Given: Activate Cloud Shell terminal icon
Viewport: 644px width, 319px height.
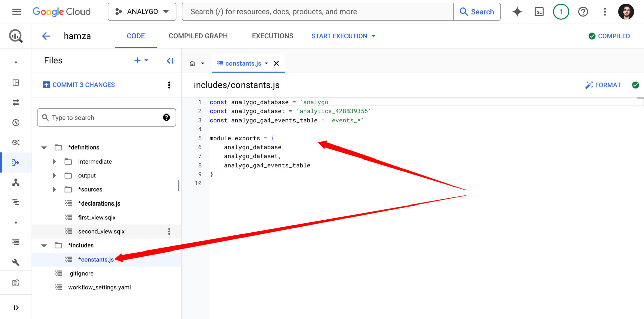Looking at the screenshot, I should click(x=539, y=12).
